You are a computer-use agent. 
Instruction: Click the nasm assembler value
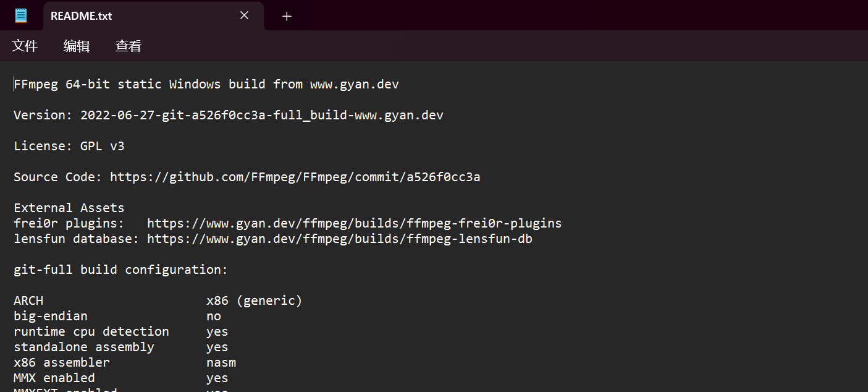tap(221, 362)
